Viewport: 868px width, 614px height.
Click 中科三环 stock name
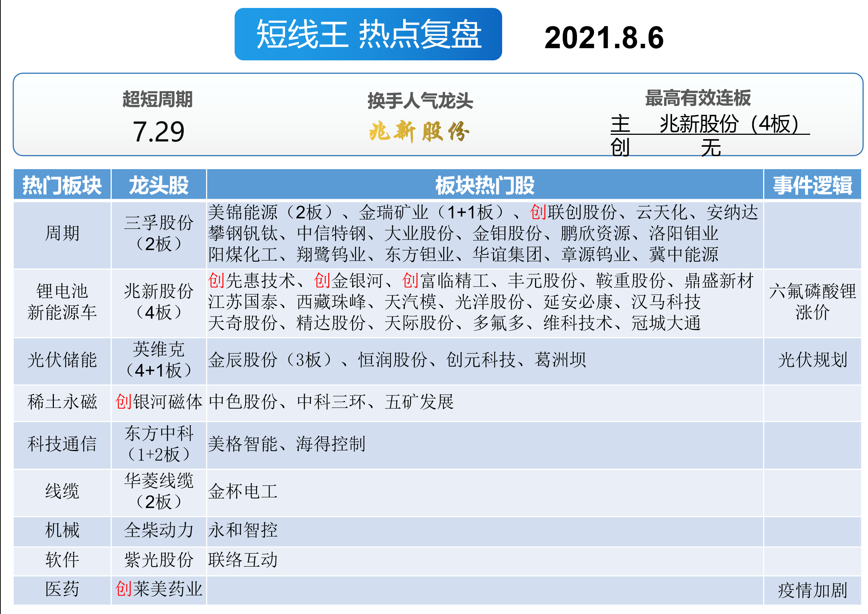pyautogui.click(x=331, y=402)
